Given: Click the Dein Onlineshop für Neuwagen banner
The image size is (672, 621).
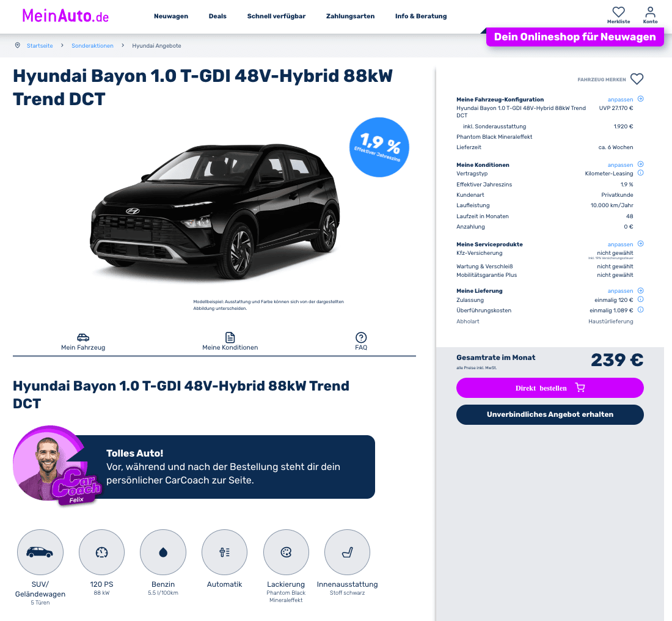Looking at the screenshot, I should click(575, 37).
